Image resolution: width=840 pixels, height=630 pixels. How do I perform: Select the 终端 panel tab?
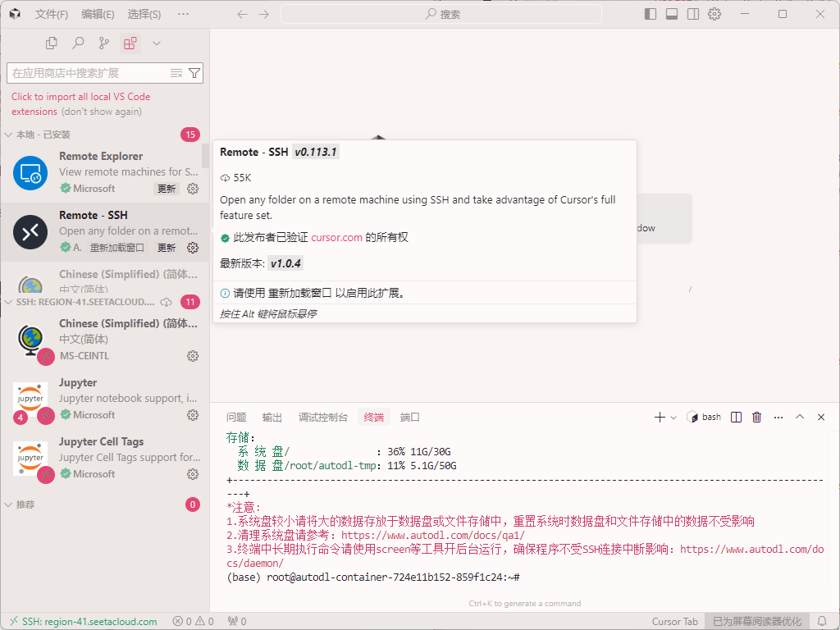tap(374, 418)
